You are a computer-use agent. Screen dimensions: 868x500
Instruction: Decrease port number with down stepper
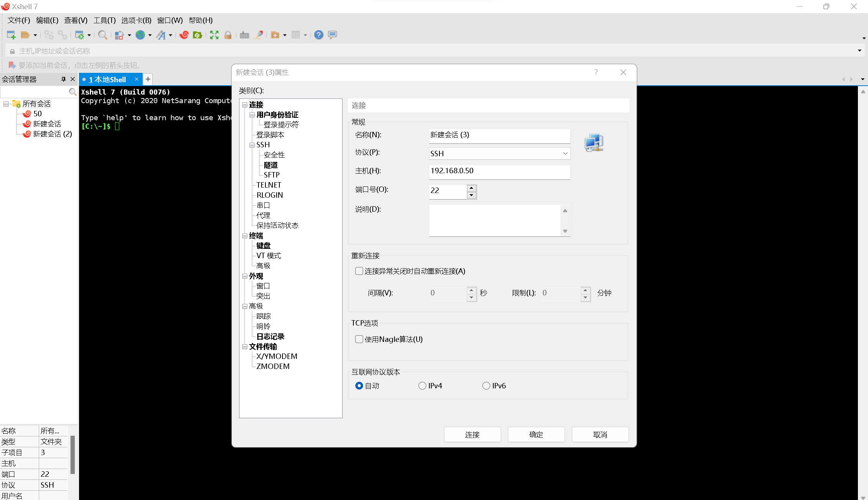(x=472, y=195)
